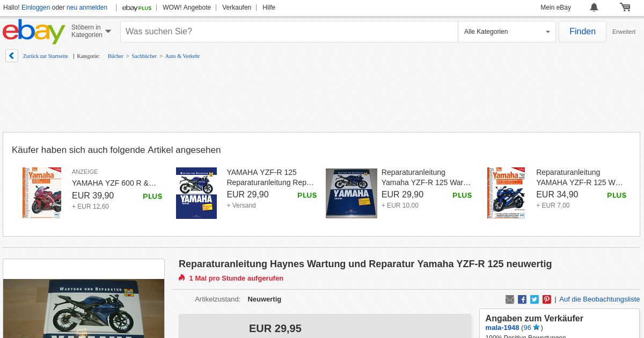Image resolution: width=644 pixels, height=338 pixels.
Task: Open the Auto & Verkehr breadcrumb
Action: point(182,56)
